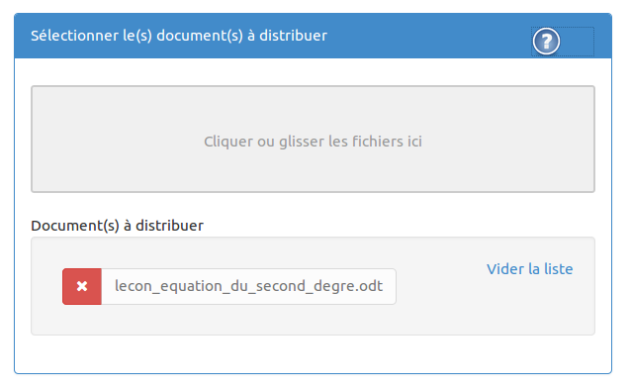Clear the list using 'Vider la liste'
The width and height of the screenshot is (630, 388).
coord(530,269)
